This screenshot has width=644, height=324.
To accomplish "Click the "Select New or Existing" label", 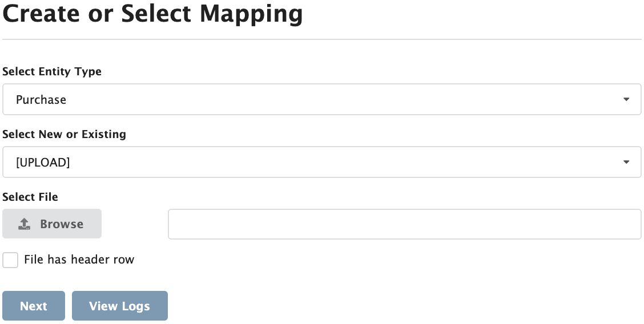I will [x=64, y=135].
